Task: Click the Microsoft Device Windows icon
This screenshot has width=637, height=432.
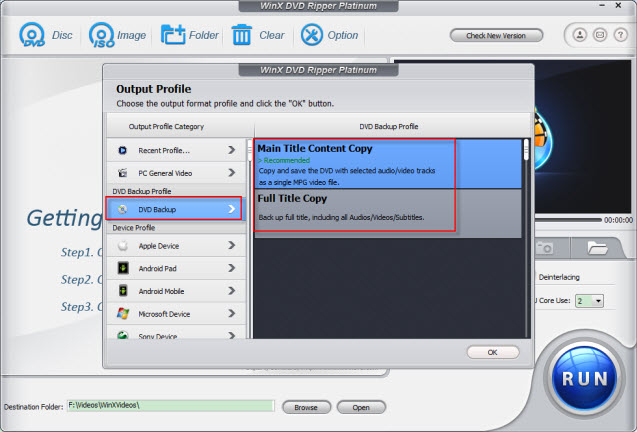Action: pos(123,313)
